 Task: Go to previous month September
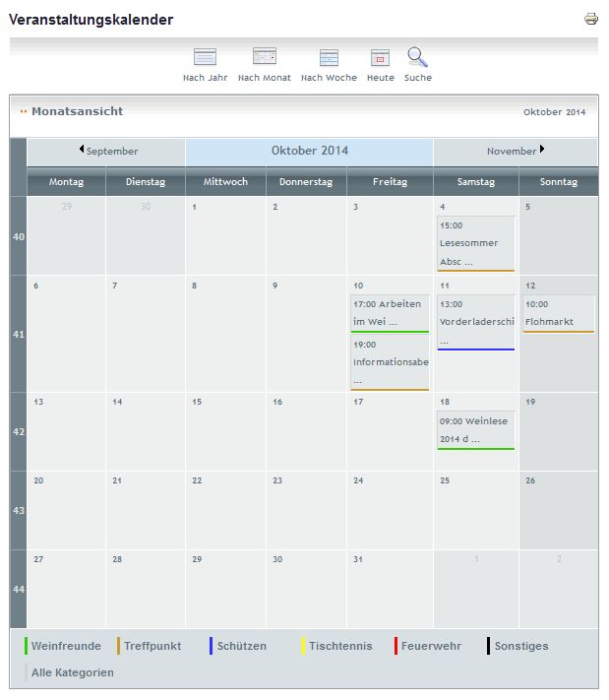[108, 152]
